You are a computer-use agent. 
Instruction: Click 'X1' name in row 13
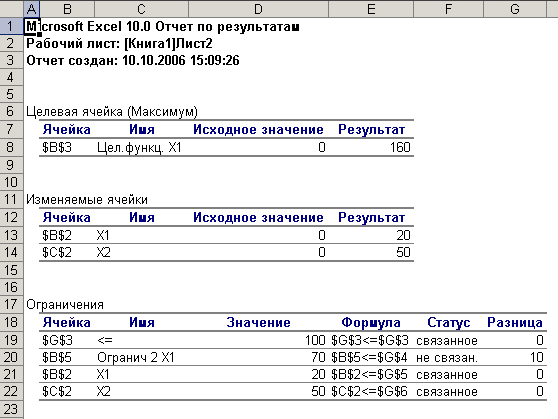point(103,235)
